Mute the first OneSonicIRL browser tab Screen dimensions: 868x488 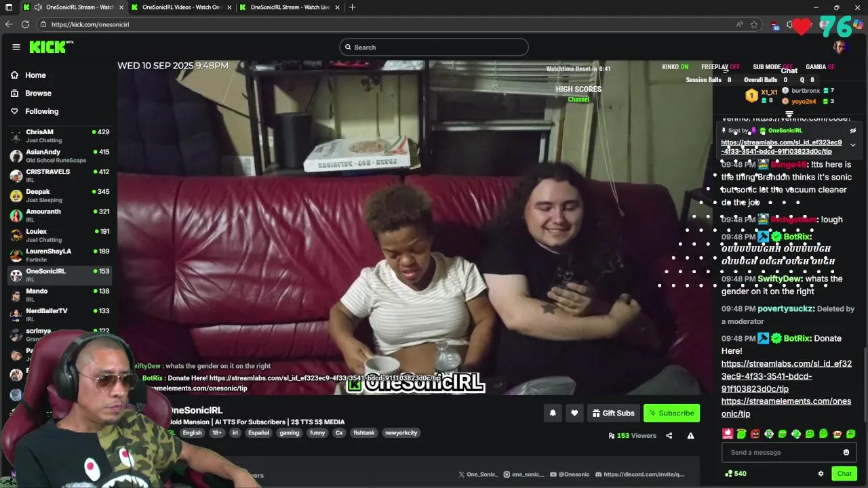click(x=38, y=7)
